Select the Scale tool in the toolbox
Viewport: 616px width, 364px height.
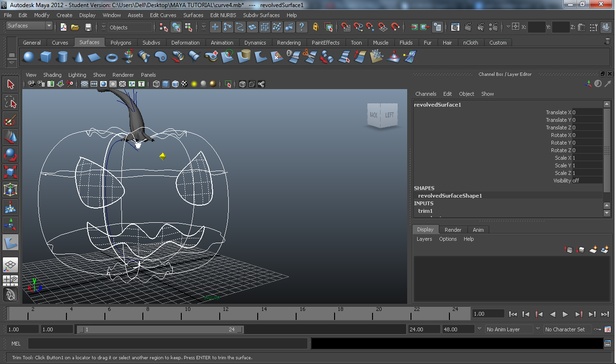click(10, 172)
